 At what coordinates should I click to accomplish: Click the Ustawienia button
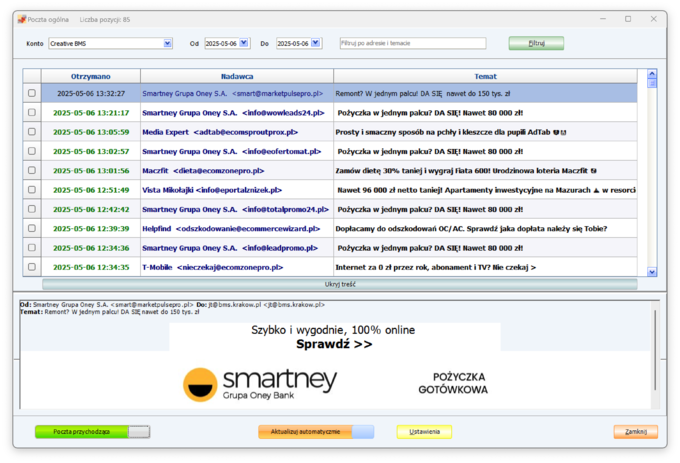point(424,432)
